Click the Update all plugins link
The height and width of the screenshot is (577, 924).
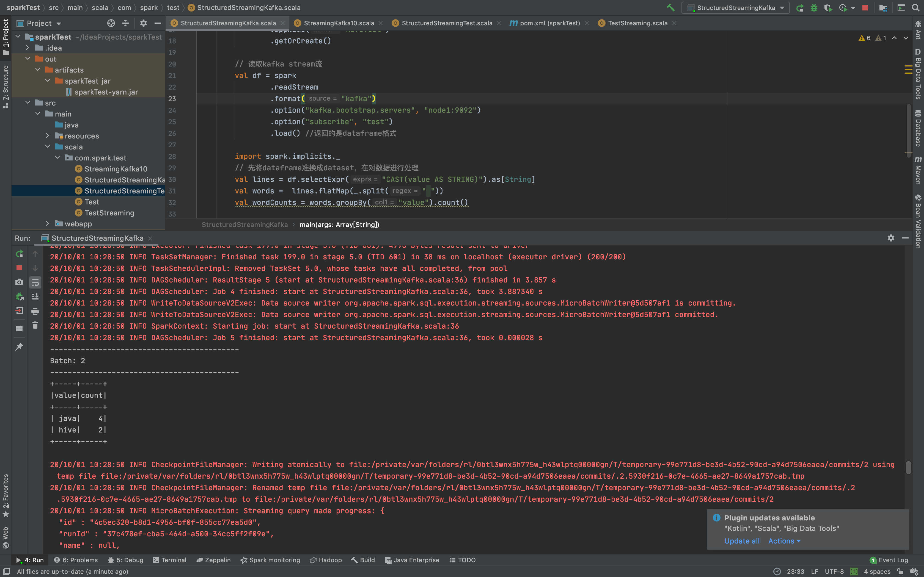click(741, 541)
